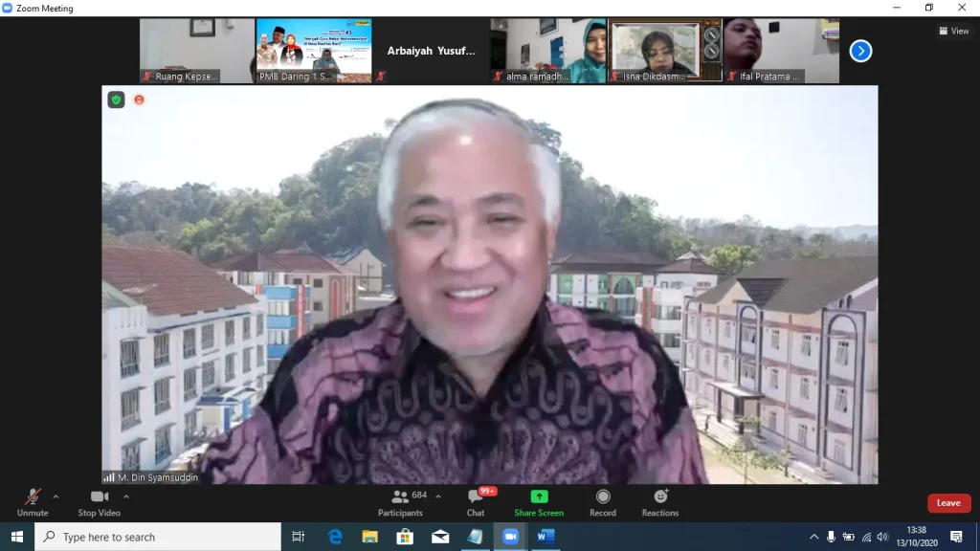Open the Participants panel
The height and width of the screenshot is (551, 980).
point(401,501)
